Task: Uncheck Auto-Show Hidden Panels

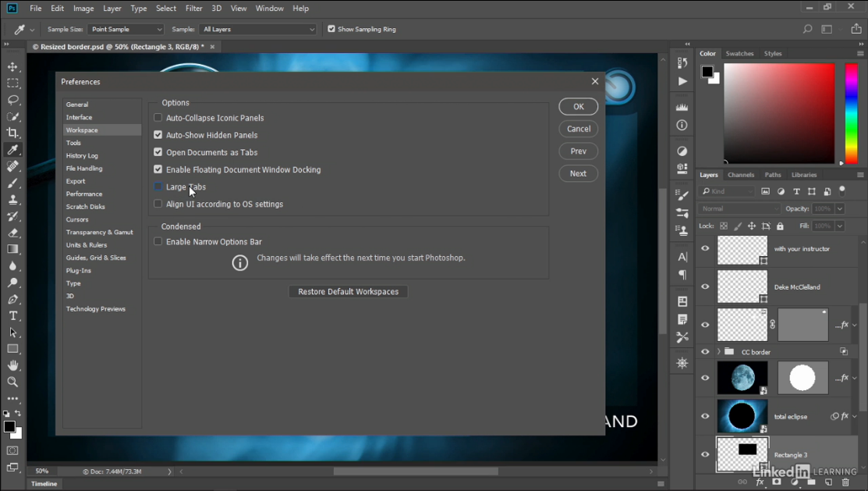Action: [x=158, y=135]
